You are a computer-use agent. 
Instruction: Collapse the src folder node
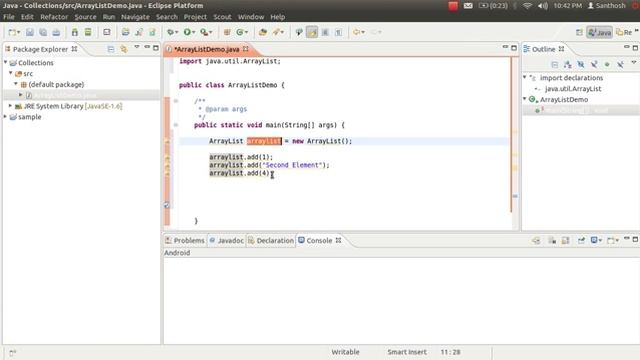point(11,73)
